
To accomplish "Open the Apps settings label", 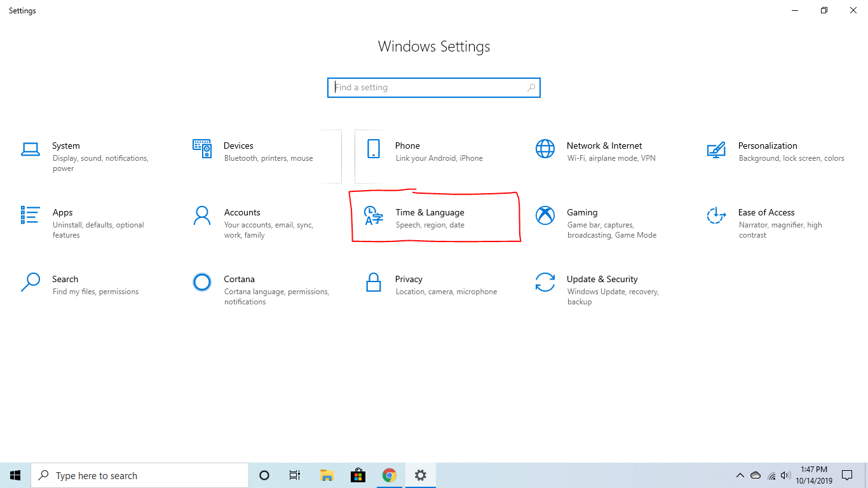I will 62,212.
